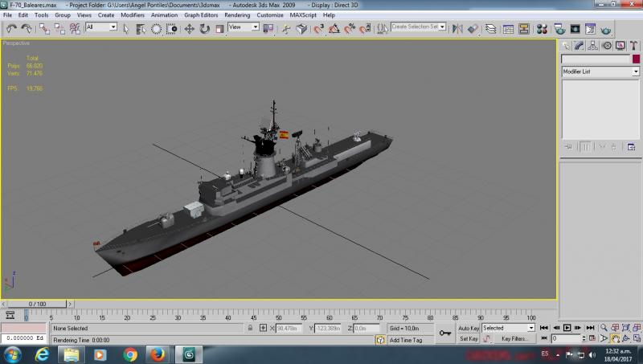Toggle Set Key mode

tap(469, 338)
